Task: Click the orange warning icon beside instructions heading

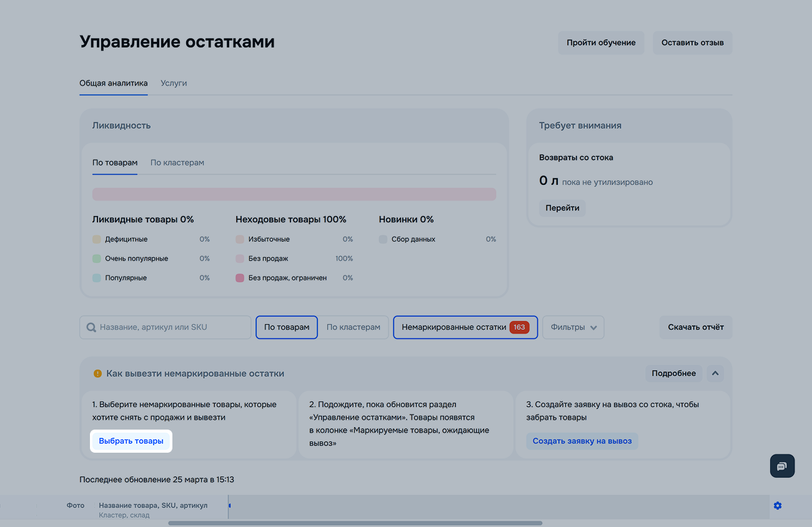Action: pos(97,373)
